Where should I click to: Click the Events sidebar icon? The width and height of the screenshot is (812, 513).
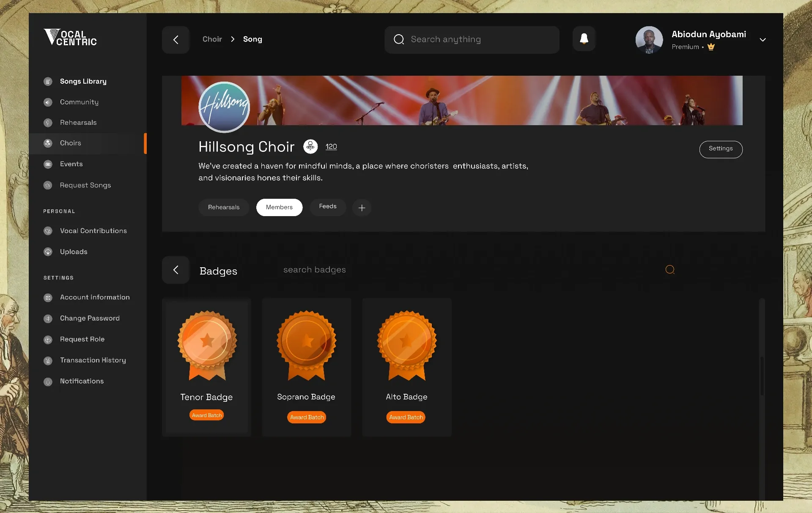point(48,164)
